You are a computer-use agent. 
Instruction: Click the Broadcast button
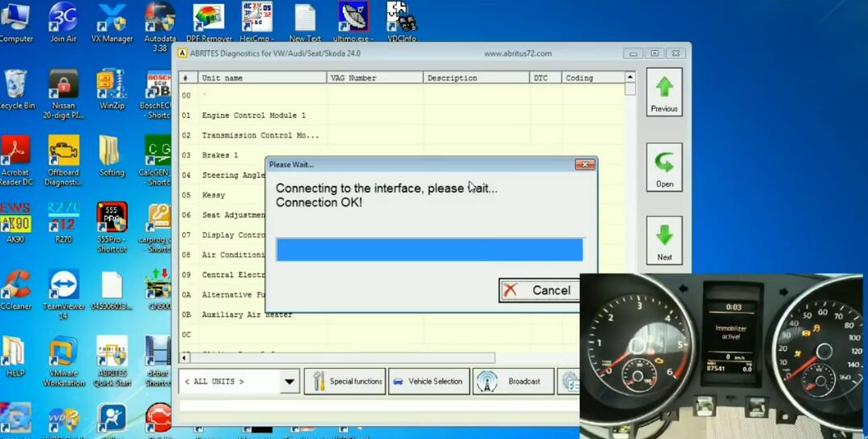pos(513,382)
